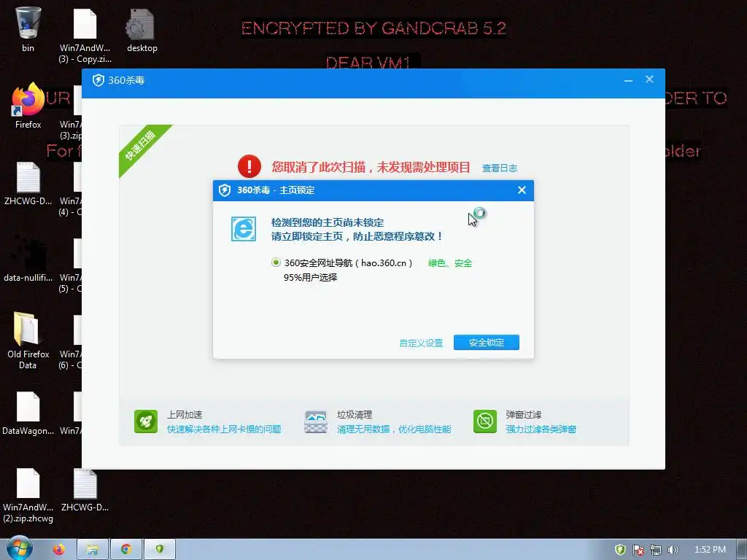
Task: Open Chrome from the taskbar
Action: pyautogui.click(x=125, y=550)
